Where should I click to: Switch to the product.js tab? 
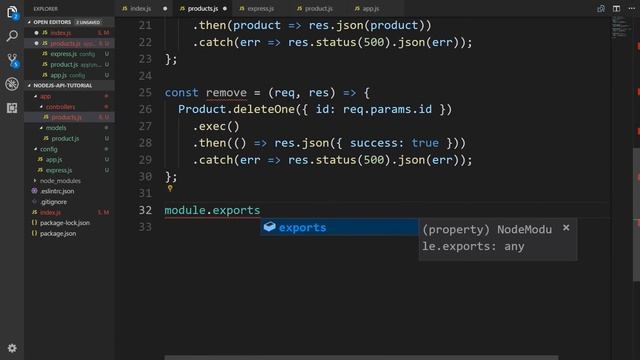(x=319, y=9)
